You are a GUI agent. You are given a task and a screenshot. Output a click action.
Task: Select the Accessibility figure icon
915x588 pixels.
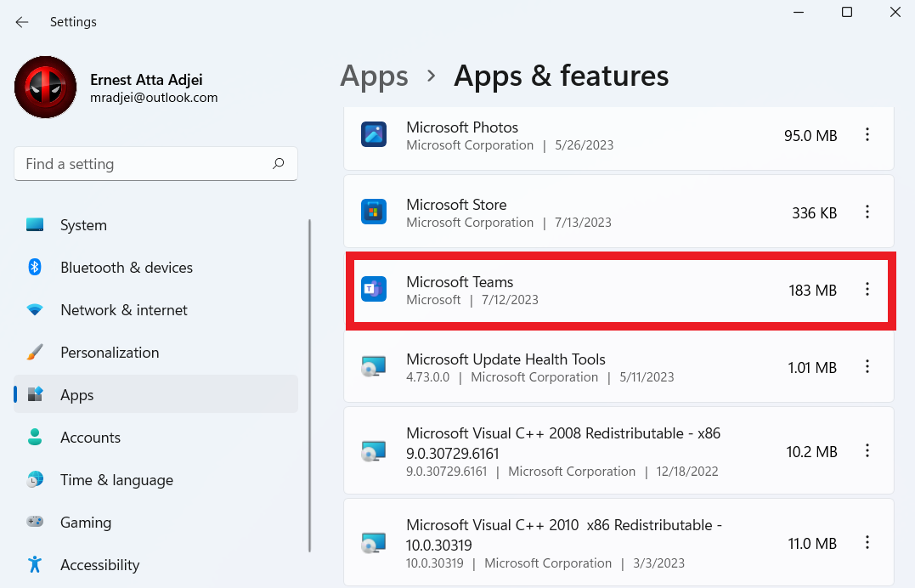(x=35, y=565)
